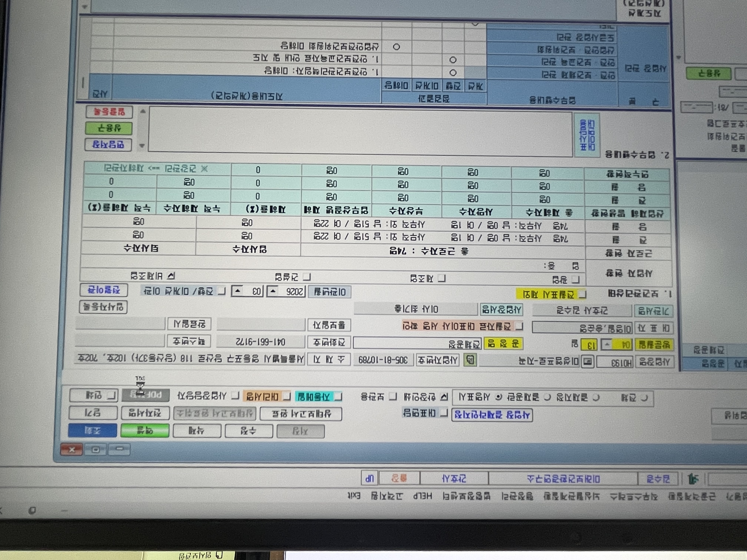Click the 상태보고서 출력 button

[301, 414]
